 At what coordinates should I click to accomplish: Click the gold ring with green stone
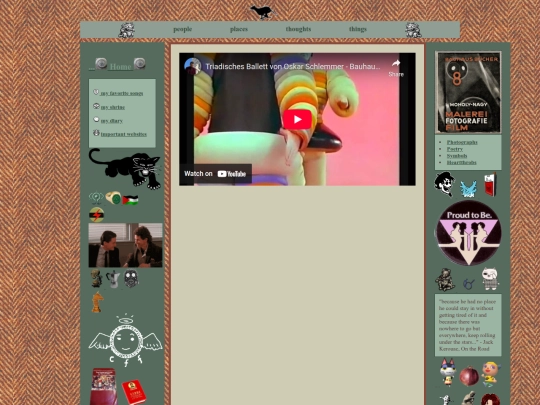click(x=113, y=198)
